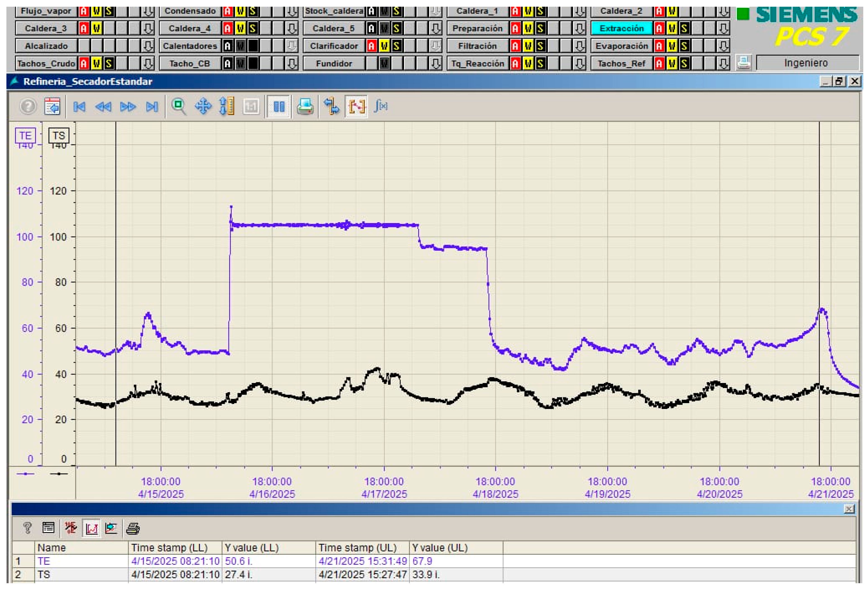The image size is (868, 591).
Task: Toggle the statistics range bracket button in trend toolbar
Action: click(356, 107)
